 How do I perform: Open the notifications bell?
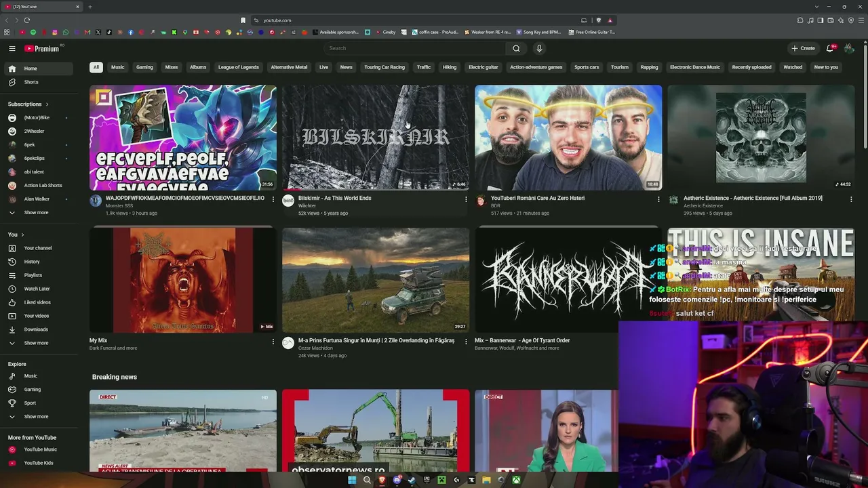click(x=830, y=48)
